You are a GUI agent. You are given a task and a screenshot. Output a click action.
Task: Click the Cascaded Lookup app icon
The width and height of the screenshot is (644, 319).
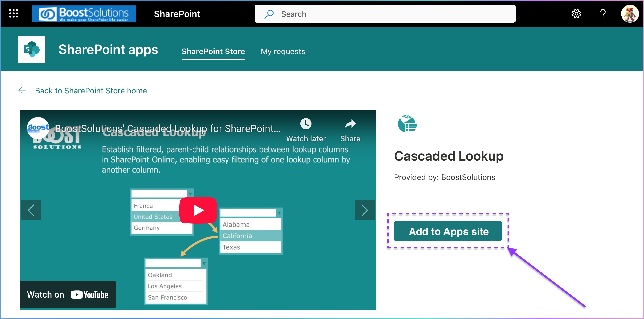[407, 124]
